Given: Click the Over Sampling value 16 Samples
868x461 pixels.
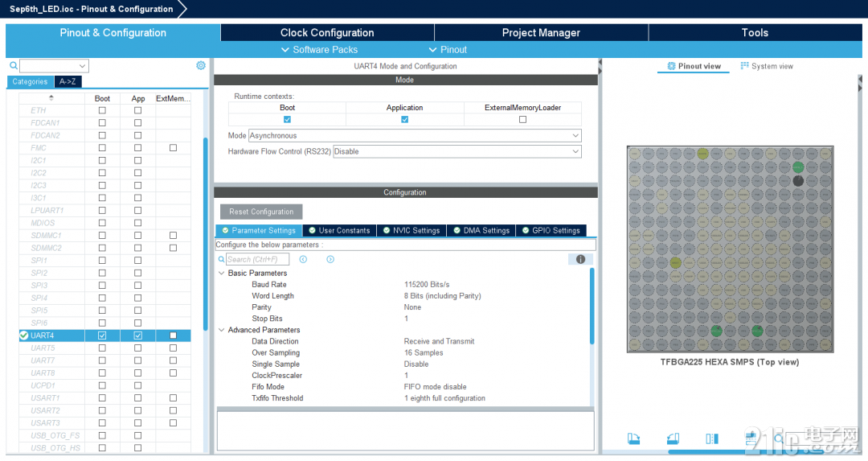Looking at the screenshot, I should coord(424,352).
